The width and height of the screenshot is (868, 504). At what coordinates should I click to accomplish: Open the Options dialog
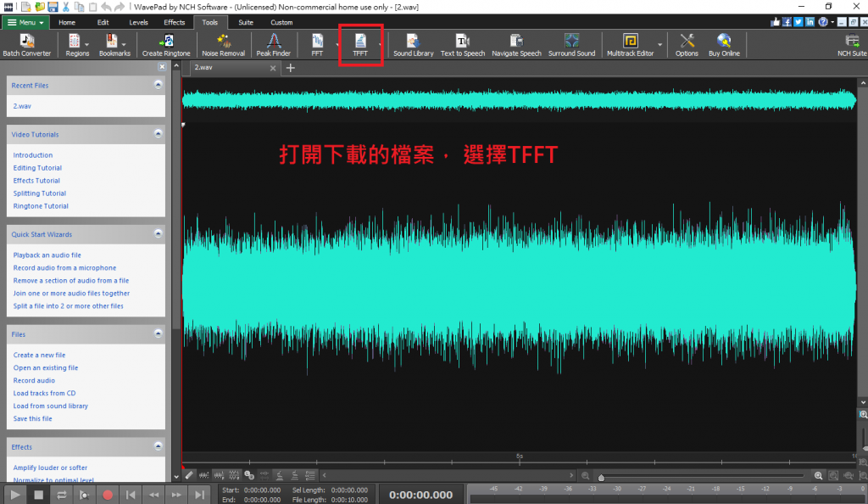[x=687, y=45]
